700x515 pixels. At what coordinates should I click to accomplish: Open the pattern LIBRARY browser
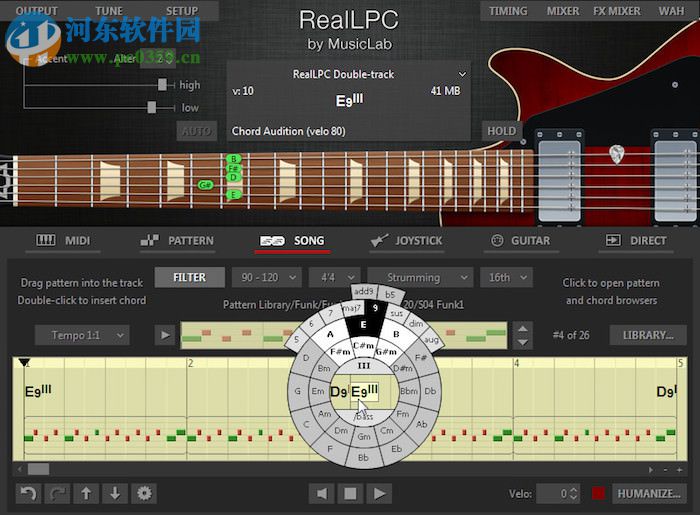pos(648,335)
